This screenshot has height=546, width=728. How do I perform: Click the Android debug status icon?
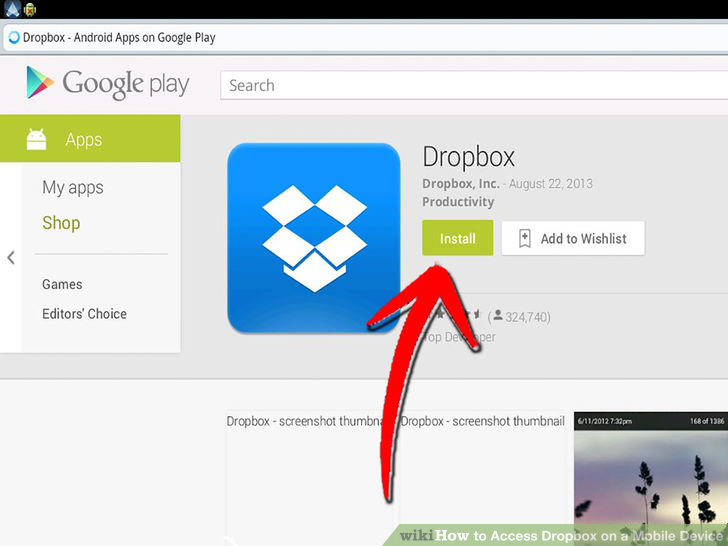30,9
